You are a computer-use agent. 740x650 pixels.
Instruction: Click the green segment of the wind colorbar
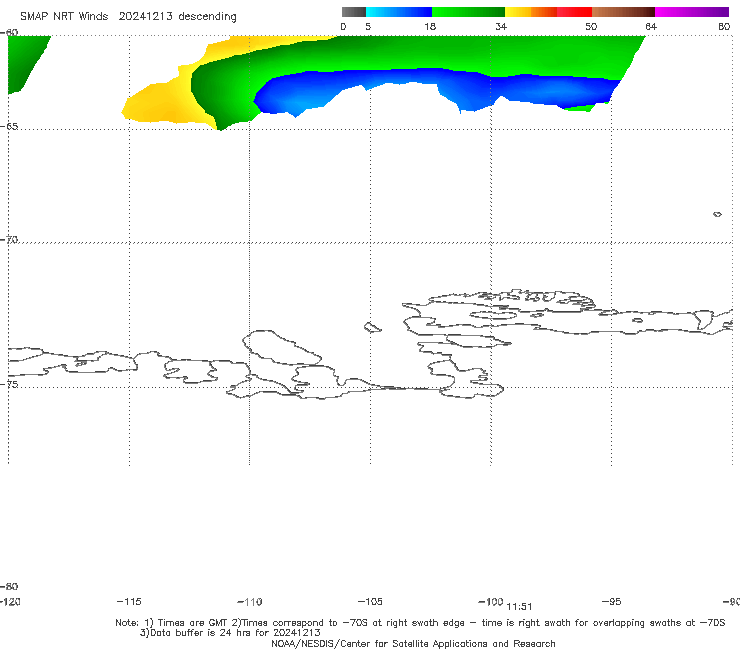coord(469,12)
